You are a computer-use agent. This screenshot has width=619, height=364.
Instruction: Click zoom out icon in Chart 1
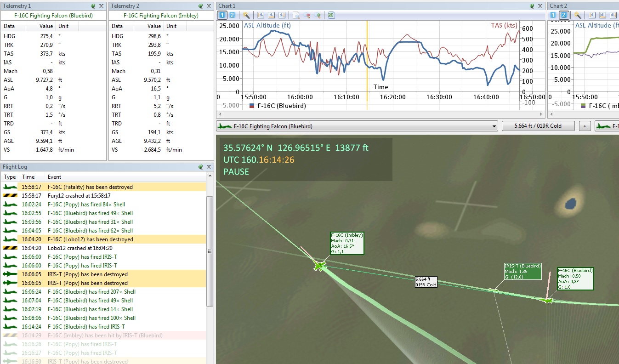pyautogui.click(x=307, y=15)
